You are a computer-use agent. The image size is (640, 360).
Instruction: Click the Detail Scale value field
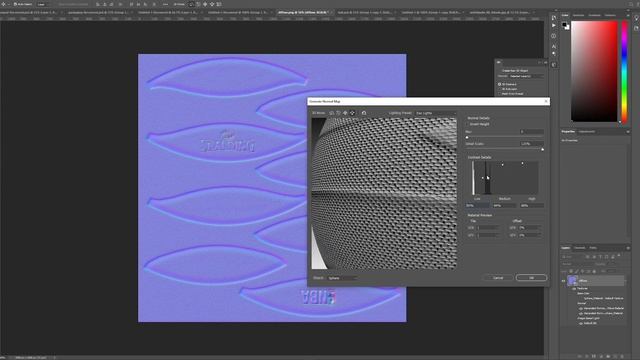531,144
